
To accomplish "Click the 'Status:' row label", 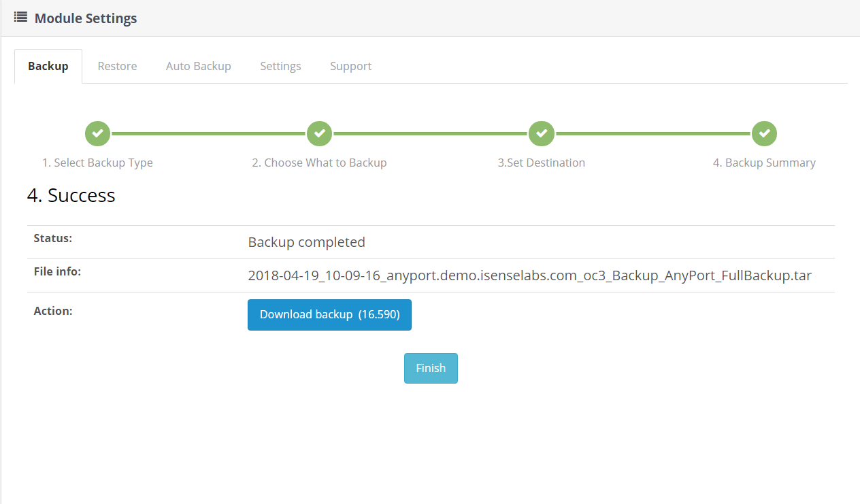I will pos(53,239).
